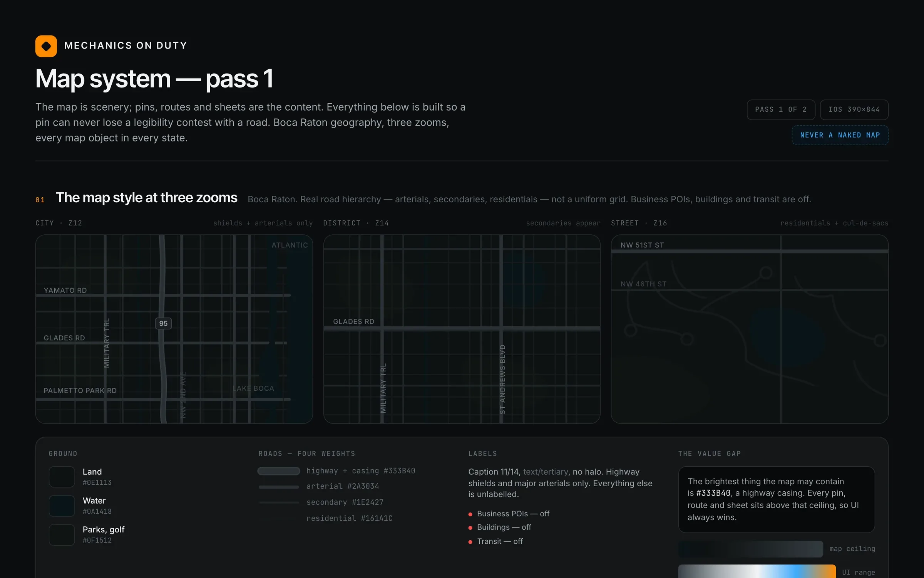Select the Land color swatch

pos(62,477)
